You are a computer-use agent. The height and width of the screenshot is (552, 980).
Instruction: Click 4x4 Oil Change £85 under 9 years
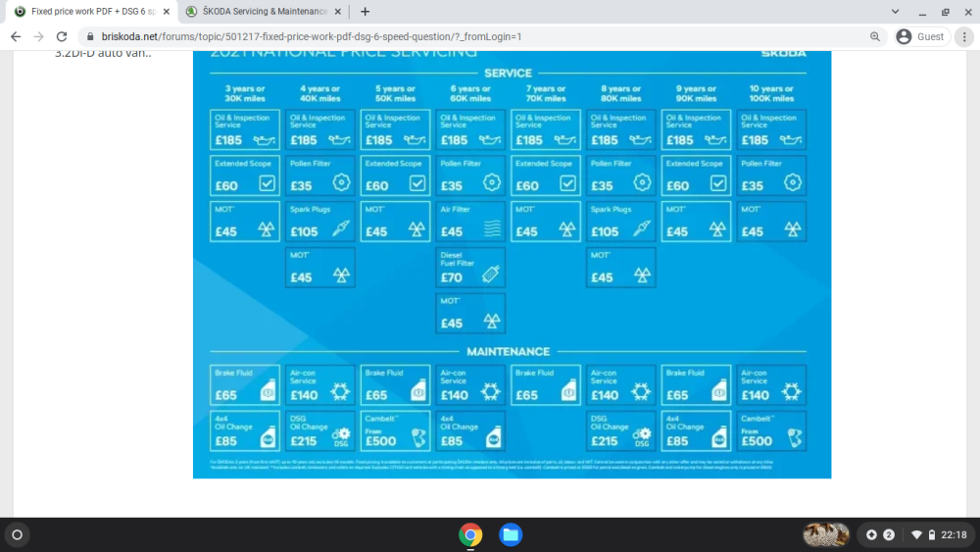point(696,431)
